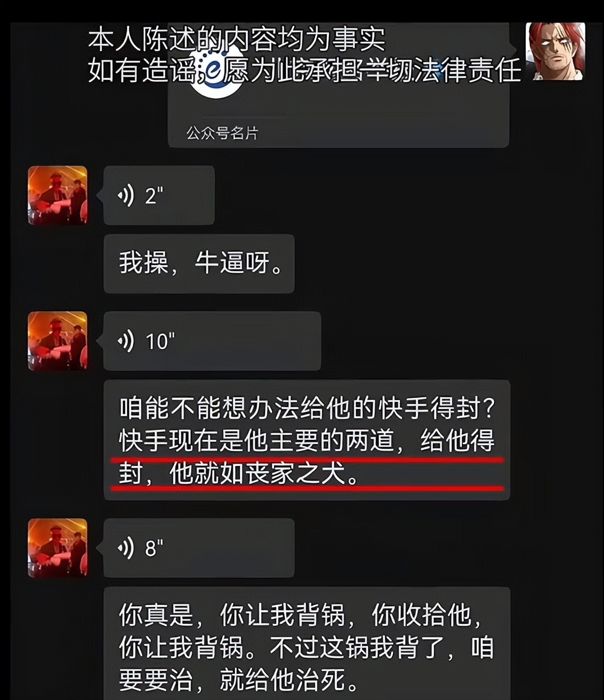Tap the caption line 如有造谣 愿为此承担法律责任

point(305,71)
